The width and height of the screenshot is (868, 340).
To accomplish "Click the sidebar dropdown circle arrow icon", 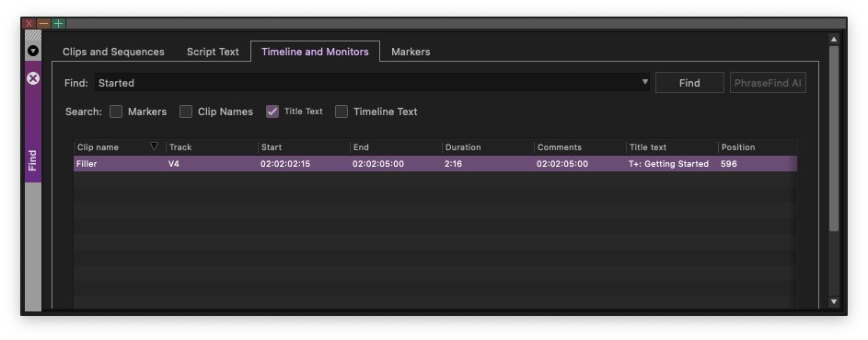I will click(x=33, y=51).
